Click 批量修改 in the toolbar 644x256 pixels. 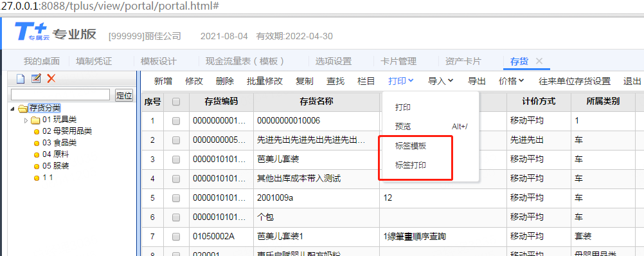265,81
